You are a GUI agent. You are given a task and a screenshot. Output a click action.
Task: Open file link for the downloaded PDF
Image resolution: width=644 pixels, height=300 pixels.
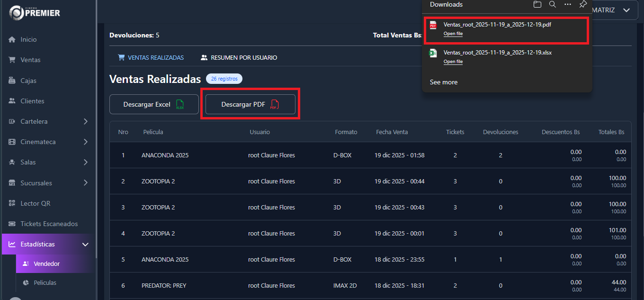click(x=453, y=34)
